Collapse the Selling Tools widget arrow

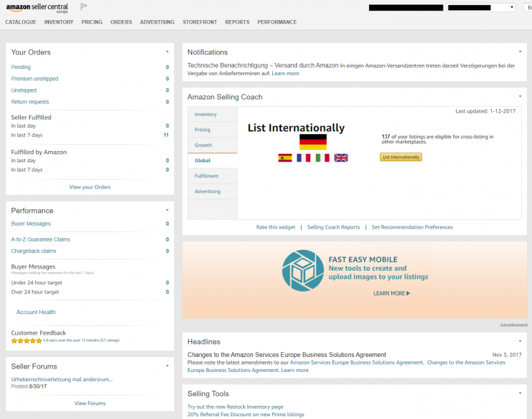click(520, 393)
